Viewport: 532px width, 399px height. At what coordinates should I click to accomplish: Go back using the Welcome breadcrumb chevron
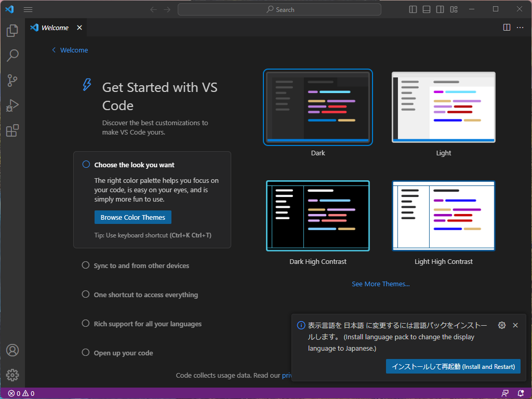pos(54,50)
